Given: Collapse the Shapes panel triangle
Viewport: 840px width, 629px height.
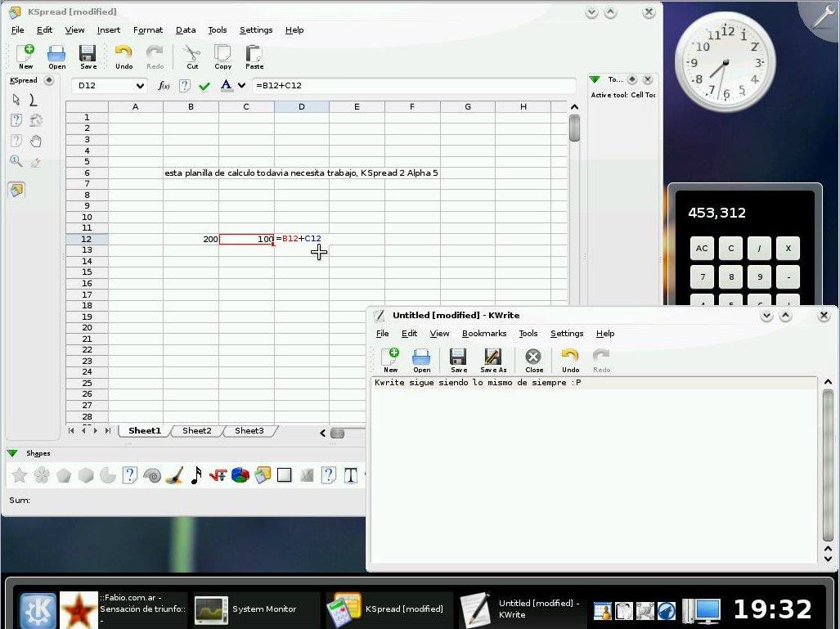Looking at the screenshot, I should tap(13, 453).
